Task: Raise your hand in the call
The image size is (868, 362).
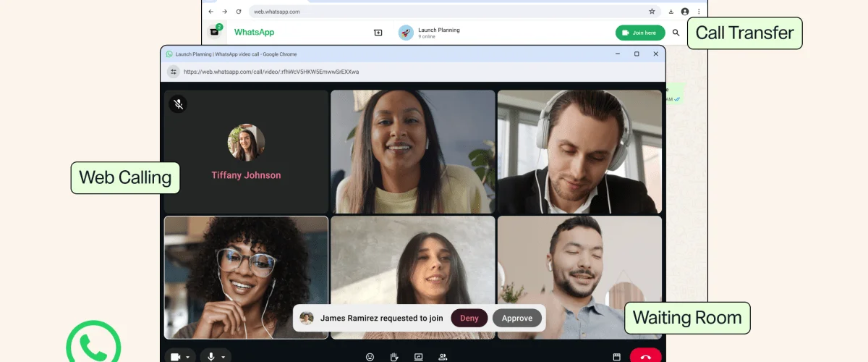Action: [x=394, y=357]
